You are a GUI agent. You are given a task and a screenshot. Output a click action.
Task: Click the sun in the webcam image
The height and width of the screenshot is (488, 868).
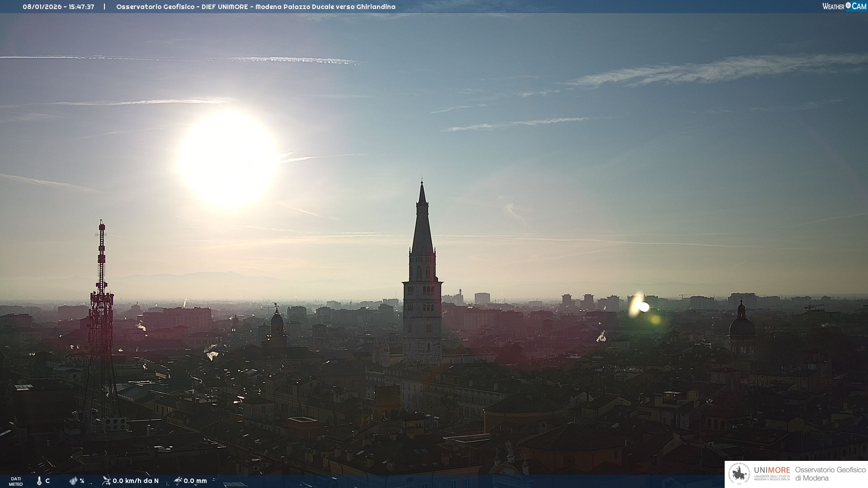[x=228, y=159]
